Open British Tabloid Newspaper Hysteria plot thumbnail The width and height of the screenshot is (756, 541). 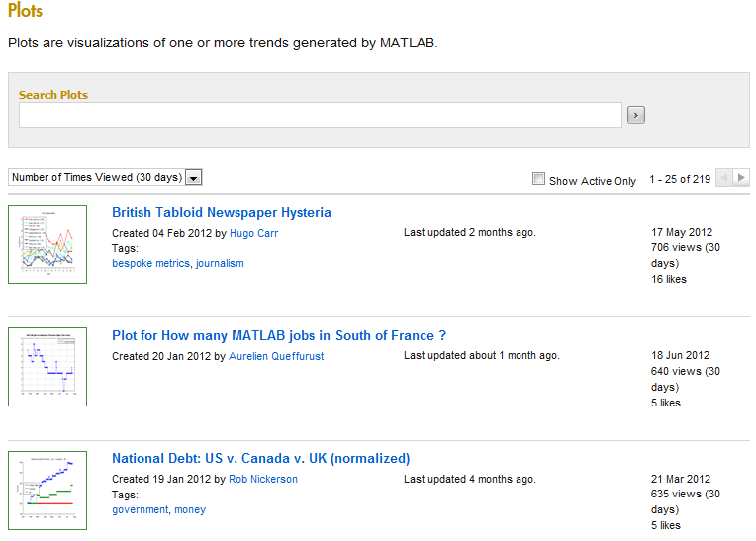[x=47, y=244]
